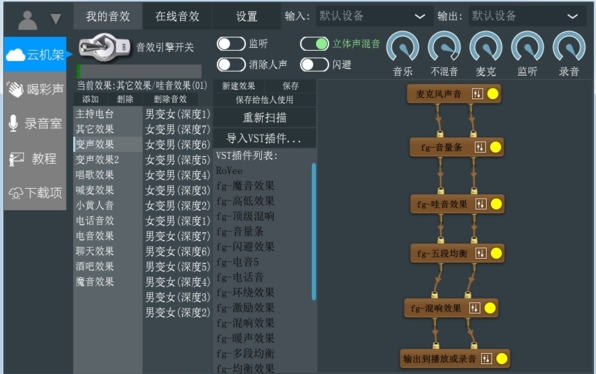Open the 输出 device dropdown

(x=527, y=16)
